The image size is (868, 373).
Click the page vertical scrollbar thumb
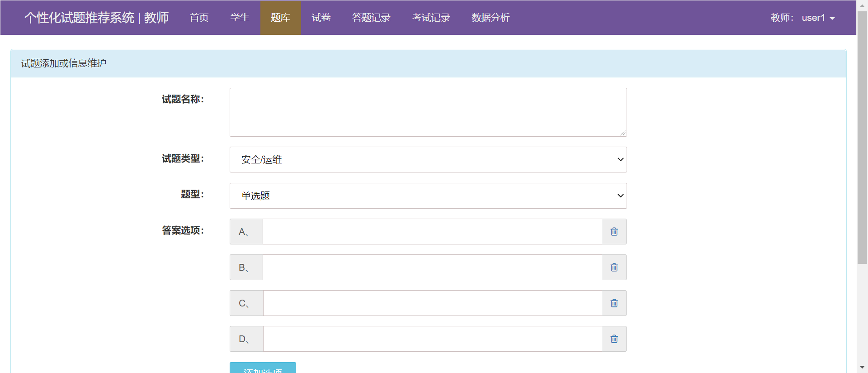tap(862, 138)
